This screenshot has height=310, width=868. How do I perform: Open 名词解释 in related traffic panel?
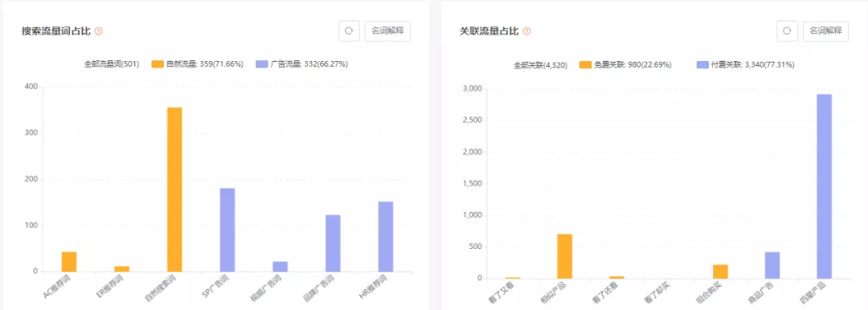click(x=826, y=31)
